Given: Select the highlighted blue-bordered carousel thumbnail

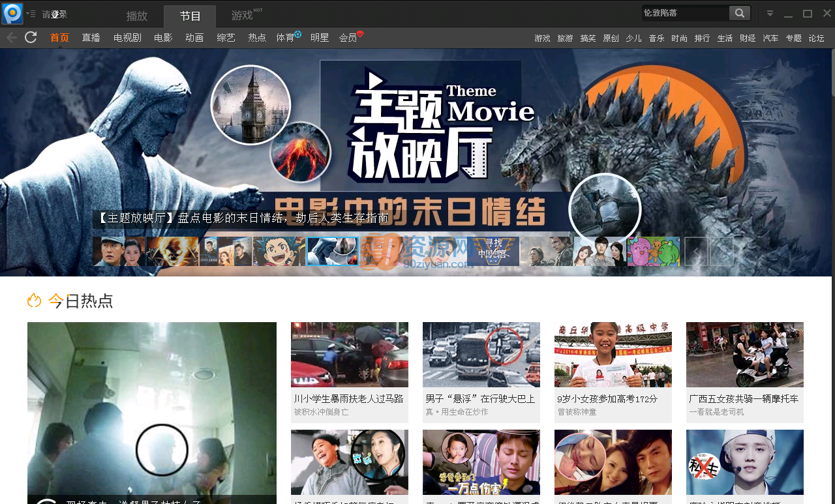Looking at the screenshot, I should [333, 251].
